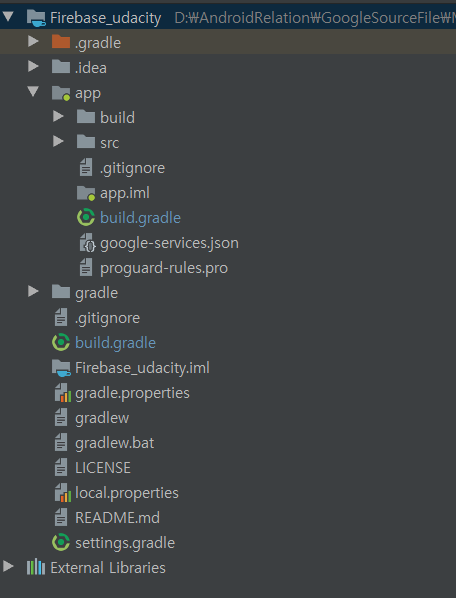Select the gradle.properties file name
Screen dimensions: 456x598
(x=132, y=393)
